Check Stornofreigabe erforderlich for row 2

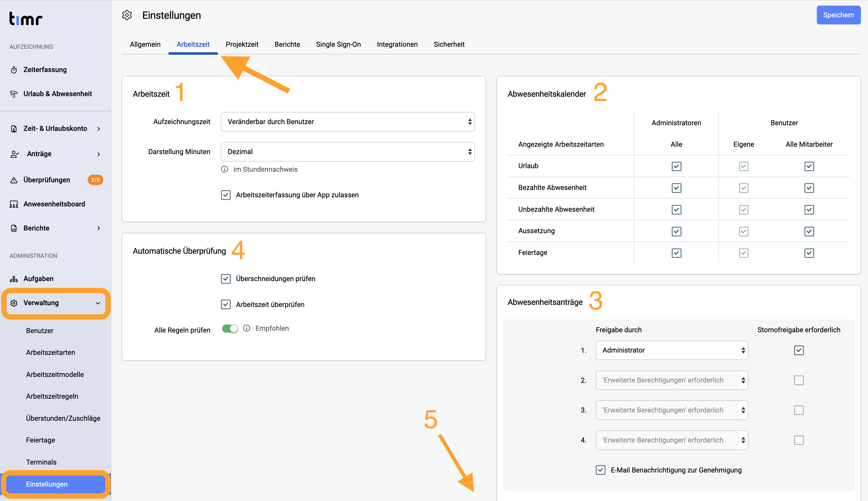click(x=799, y=380)
